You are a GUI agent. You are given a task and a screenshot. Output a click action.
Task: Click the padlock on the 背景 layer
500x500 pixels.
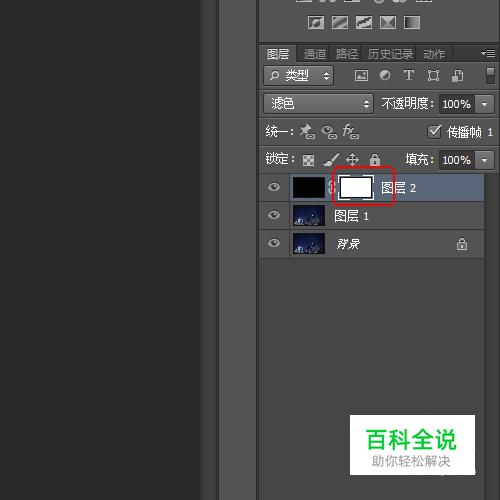tap(462, 244)
